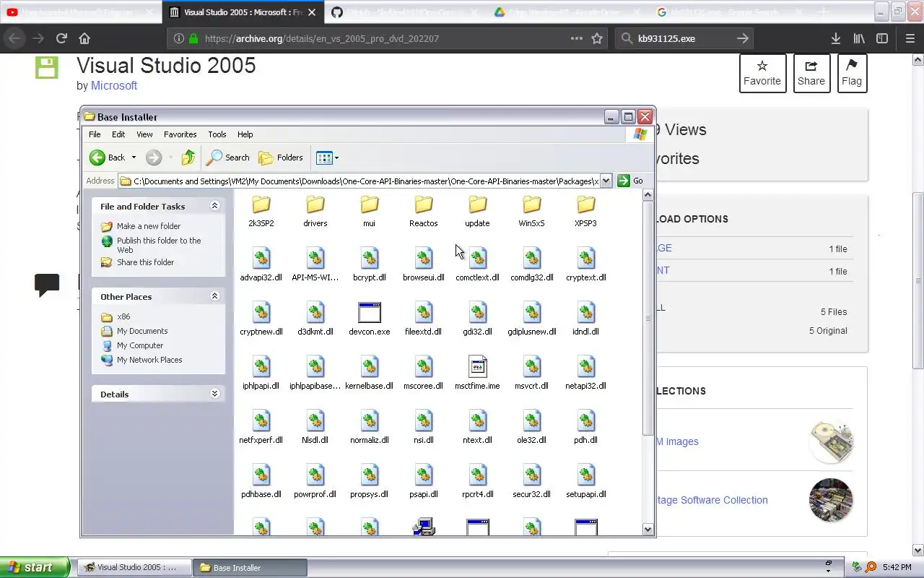Image resolution: width=924 pixels, height=578 pixels.
Task: Select advapi32.dll file icon
Action: [261, 259]
